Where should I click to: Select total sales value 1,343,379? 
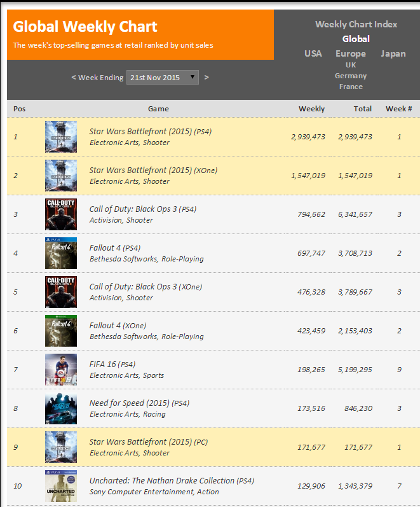point(355,486)
